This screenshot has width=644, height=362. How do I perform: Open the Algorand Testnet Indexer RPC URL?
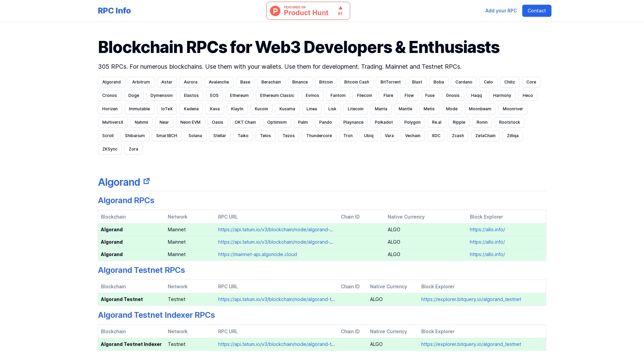[x=276, y=344]
